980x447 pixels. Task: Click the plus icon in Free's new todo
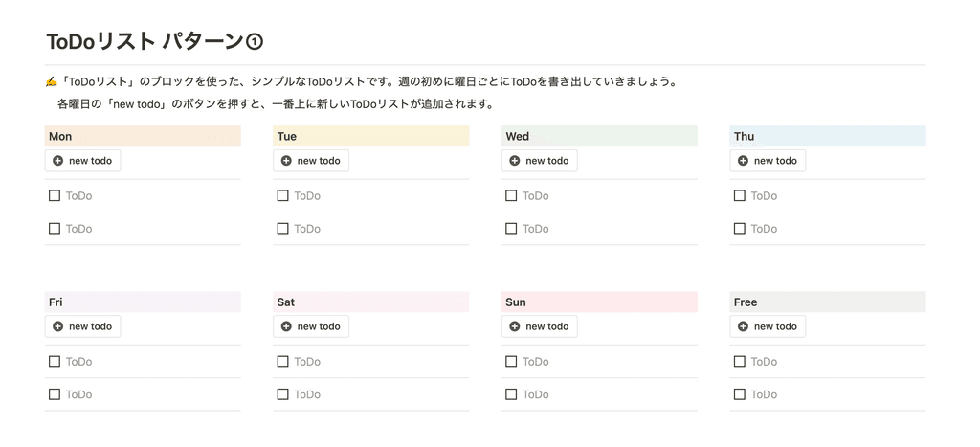point(744,326)
